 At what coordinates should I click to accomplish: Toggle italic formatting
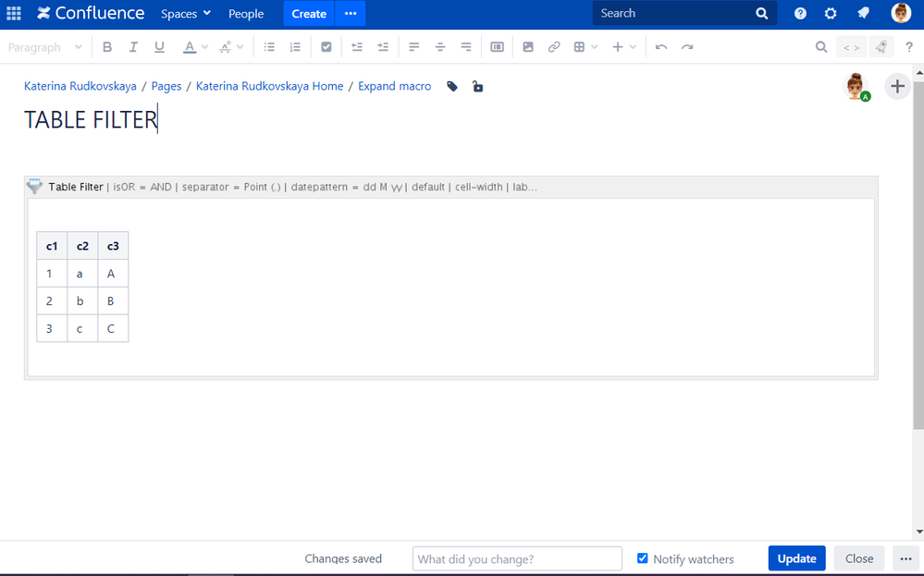pos(133,47)
